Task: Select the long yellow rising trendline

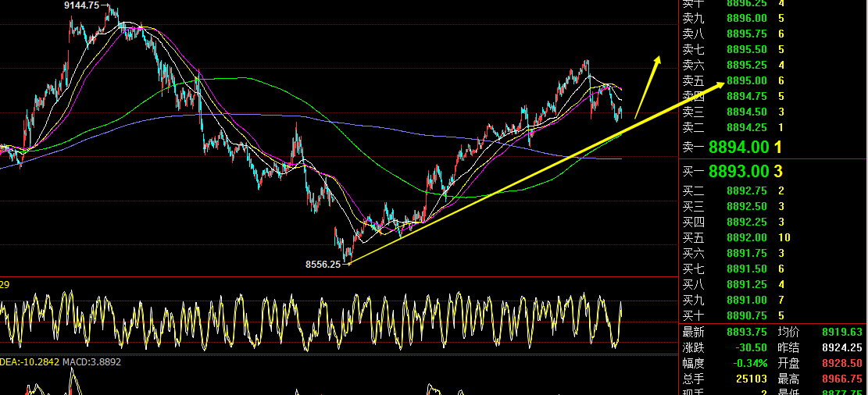Action: click(x=537, y=173)
